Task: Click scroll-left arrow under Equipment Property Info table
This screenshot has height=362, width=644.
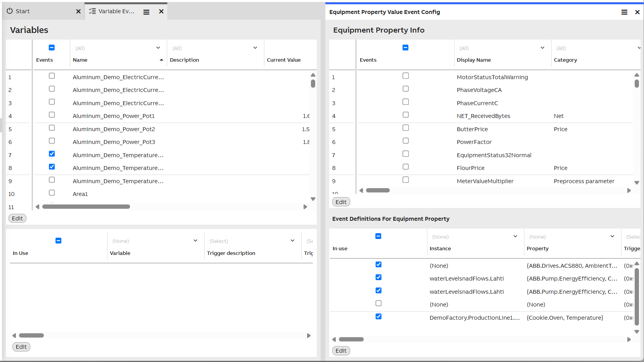Action: 361,191
